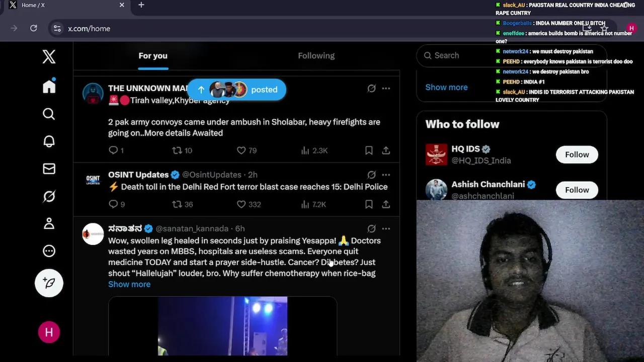Image resolution: width=644 pixels, height=362 pixels.
Task: Click the X Search field
Action: (511, 55)
